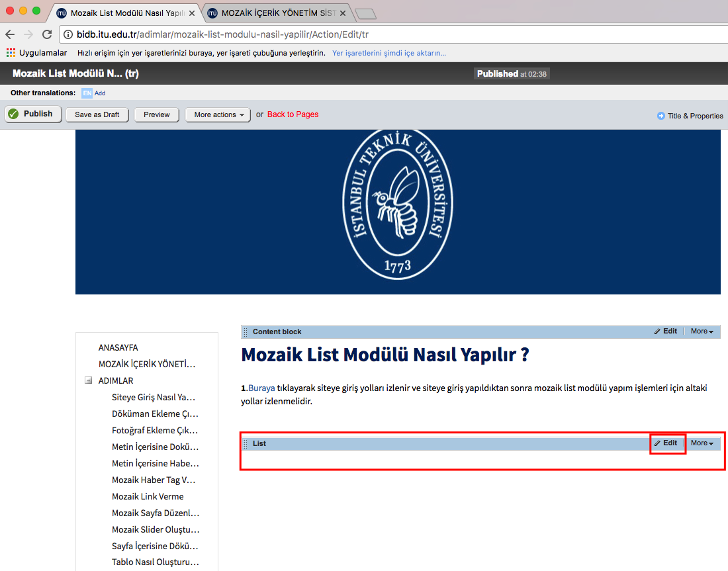
Task: Open Mozaik Haber Tag V... page
Action: [x=154, y=480]
